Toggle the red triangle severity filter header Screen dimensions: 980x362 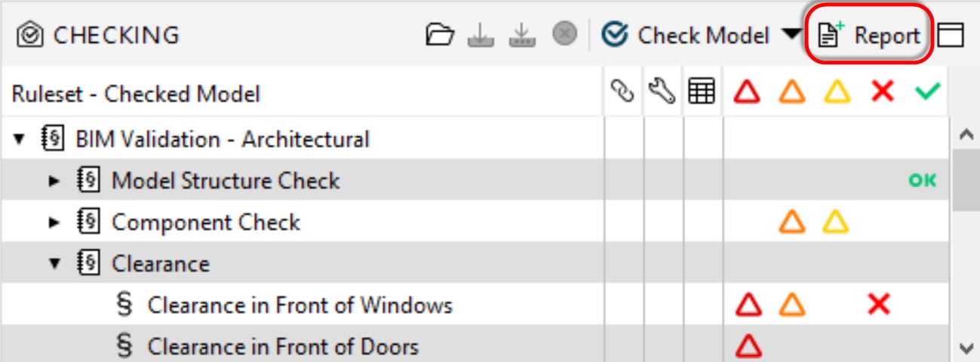[x=748, y=94]
